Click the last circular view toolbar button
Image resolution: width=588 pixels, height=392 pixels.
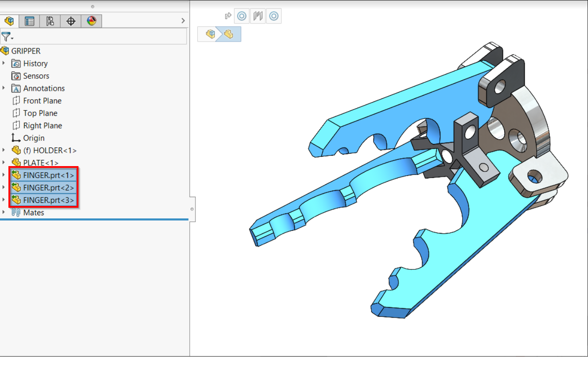pyautogui.click(x=274, y=16)
